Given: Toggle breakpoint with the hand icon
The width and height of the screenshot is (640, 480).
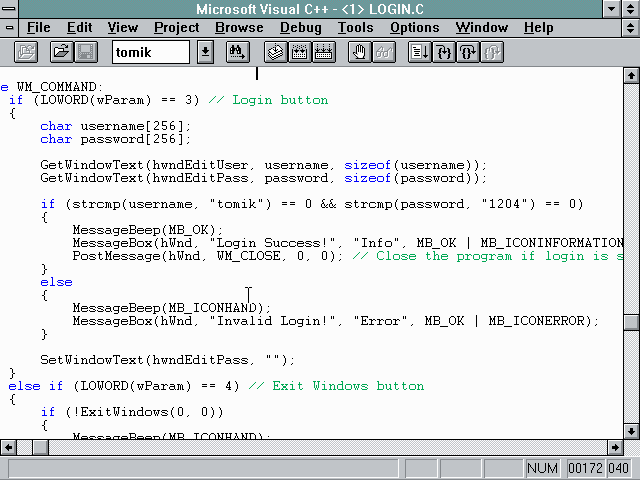Looking at the screenshot, I should 360,52.
